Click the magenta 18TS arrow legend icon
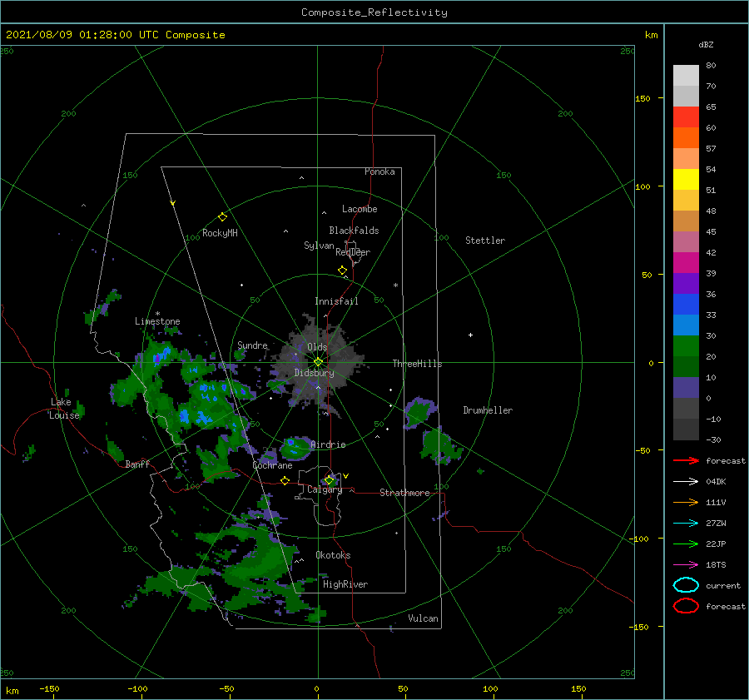The height and width of the screenshot is (700, 749). (686, 565)
